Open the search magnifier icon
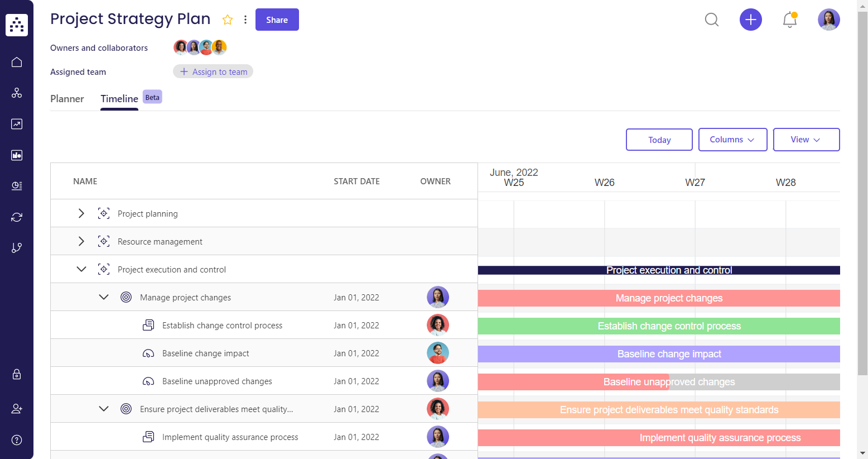This screenshot has height=459, width=868. (711, 20)
